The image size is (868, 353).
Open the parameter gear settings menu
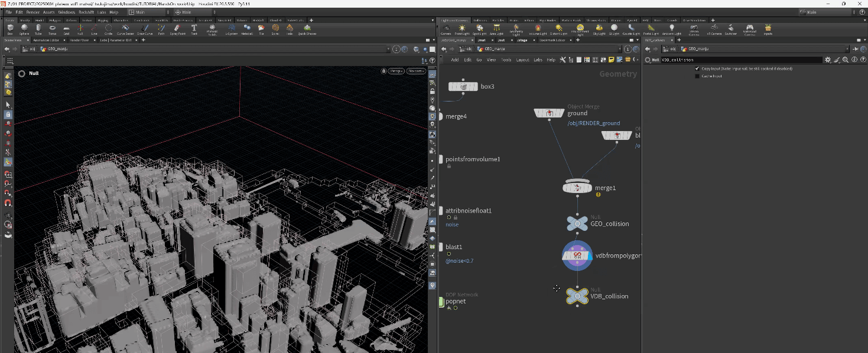tap(828, 60)
